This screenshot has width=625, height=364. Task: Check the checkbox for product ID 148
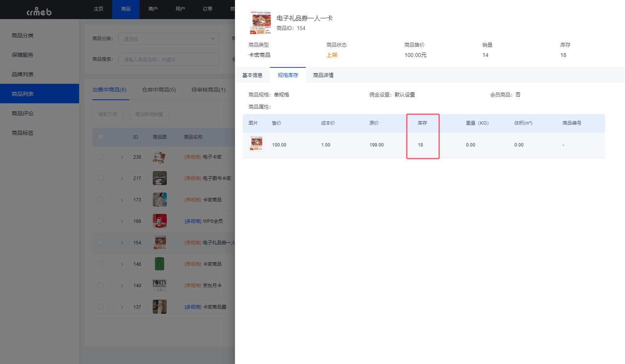coord(101,264)
